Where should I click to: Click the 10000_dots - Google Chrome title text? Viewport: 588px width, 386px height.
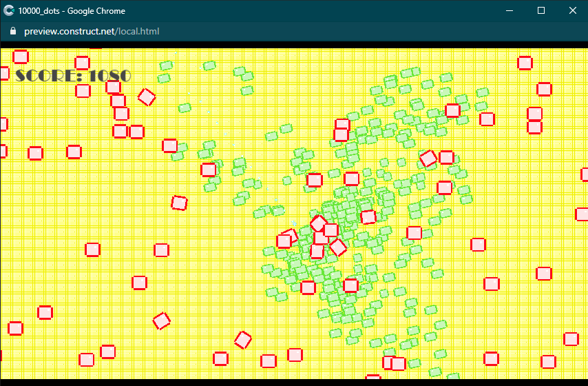point(72,11)
